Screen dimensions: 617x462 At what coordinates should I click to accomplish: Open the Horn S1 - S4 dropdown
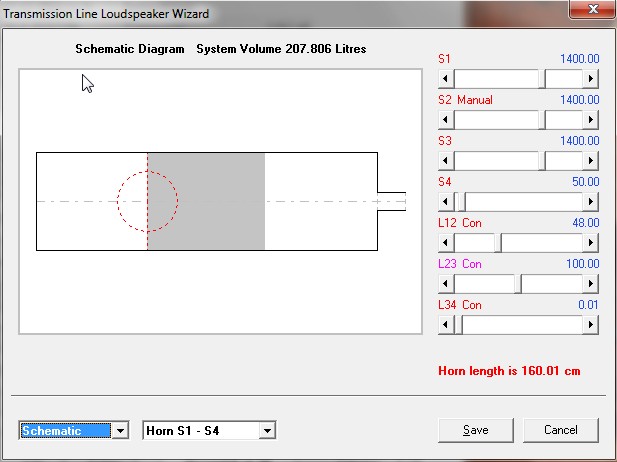pos(267,431)
